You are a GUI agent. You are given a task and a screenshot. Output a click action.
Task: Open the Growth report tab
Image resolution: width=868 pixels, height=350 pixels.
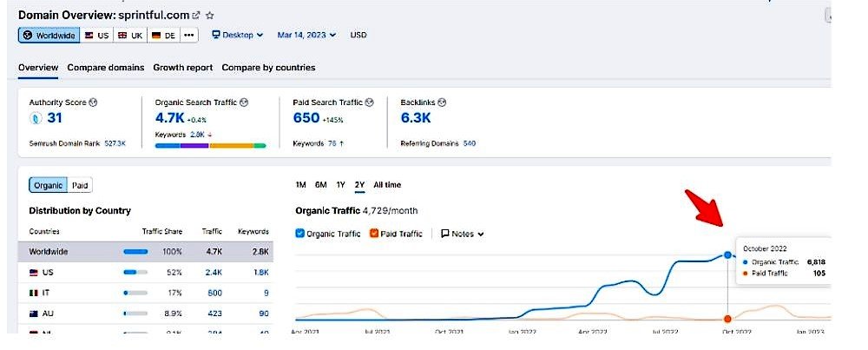[182, 68]
